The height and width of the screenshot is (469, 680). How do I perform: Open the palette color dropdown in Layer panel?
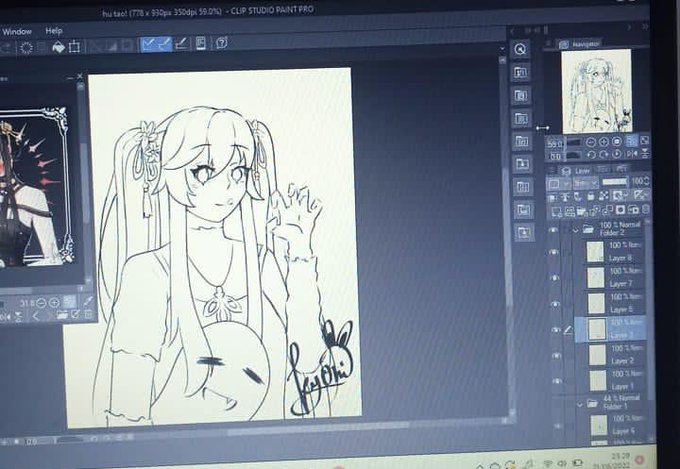click(558, 184)
